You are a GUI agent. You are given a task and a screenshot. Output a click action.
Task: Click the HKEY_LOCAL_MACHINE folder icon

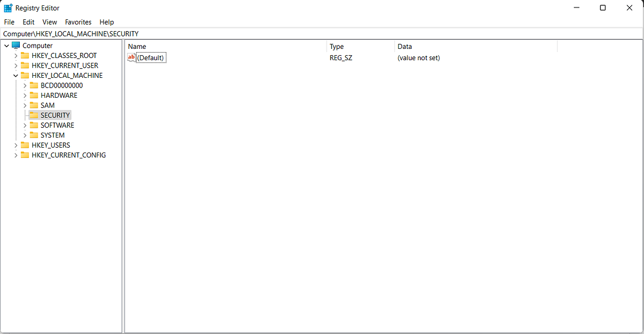click(x=25, y=75)
